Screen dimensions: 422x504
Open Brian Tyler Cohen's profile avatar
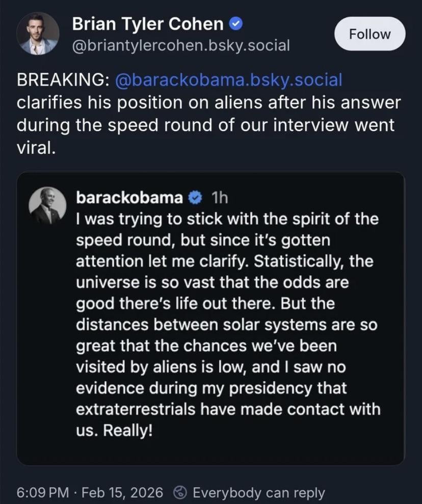point(38,34)
